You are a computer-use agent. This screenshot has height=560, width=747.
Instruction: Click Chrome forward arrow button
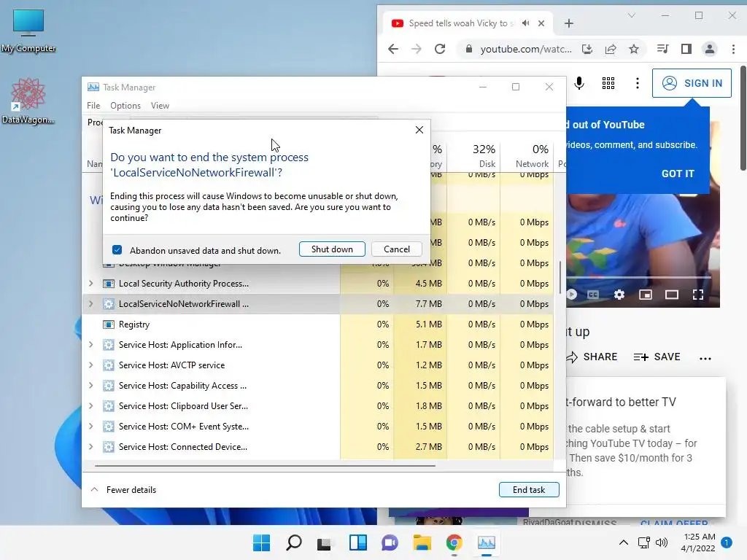point(417,49)
